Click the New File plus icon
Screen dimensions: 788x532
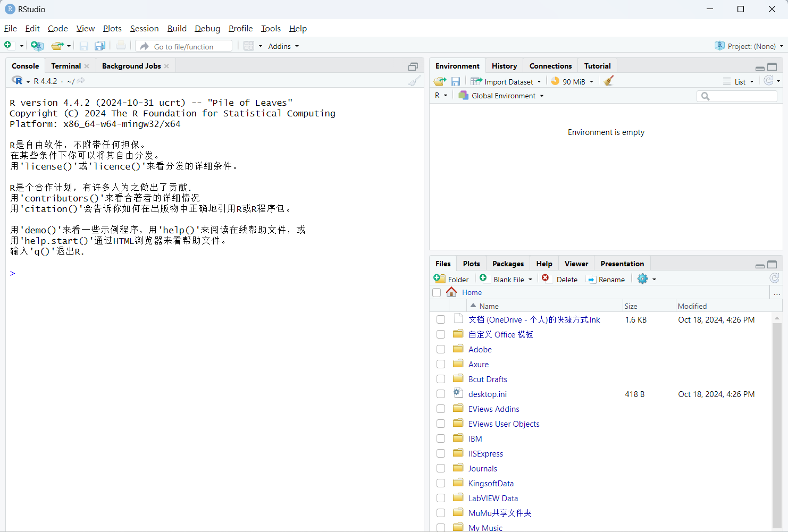click(x=8, y=46)
